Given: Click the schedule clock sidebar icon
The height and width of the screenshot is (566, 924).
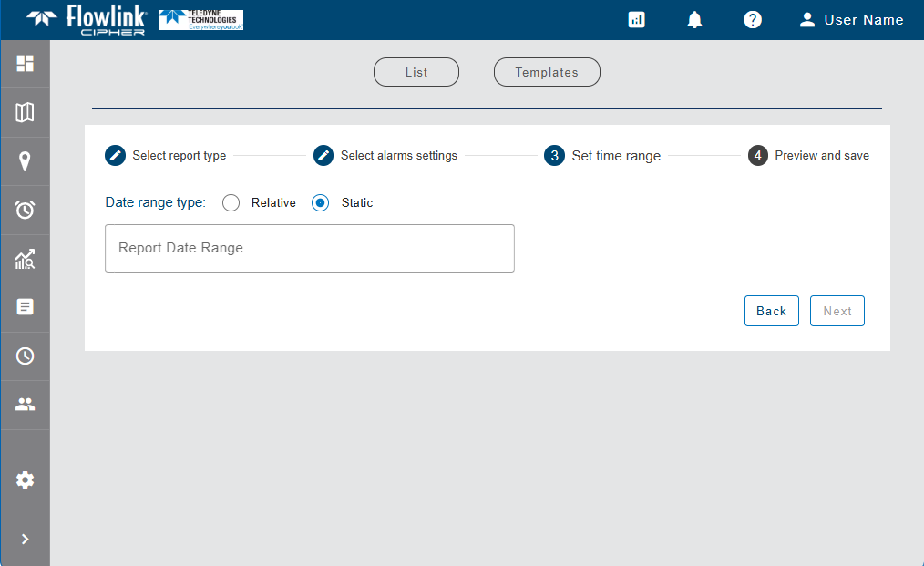Looking at the screenshot, I should [x=26, y=356].
